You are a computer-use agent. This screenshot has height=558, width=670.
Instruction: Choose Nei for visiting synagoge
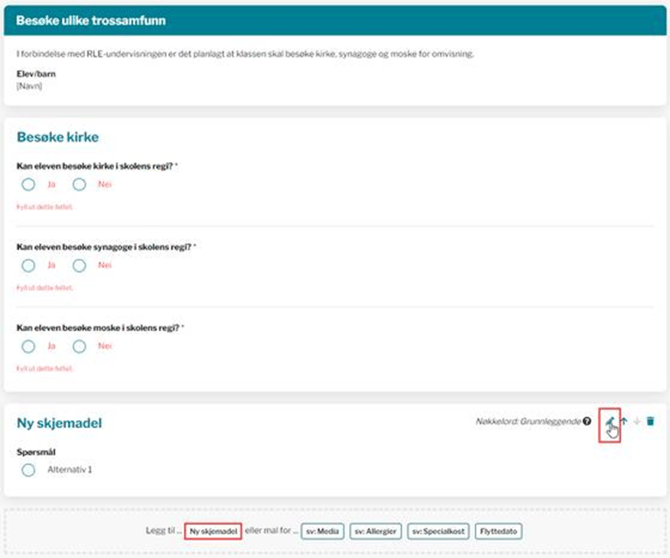point(80,265)
